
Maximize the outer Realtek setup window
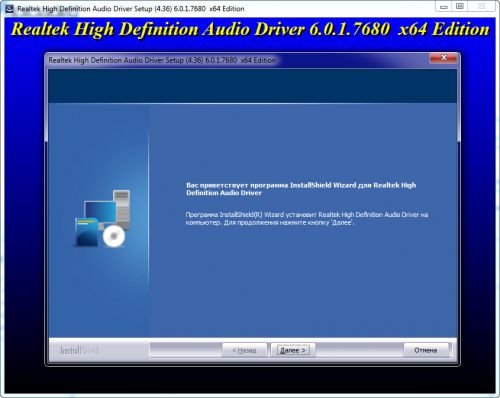click(460, 7)
